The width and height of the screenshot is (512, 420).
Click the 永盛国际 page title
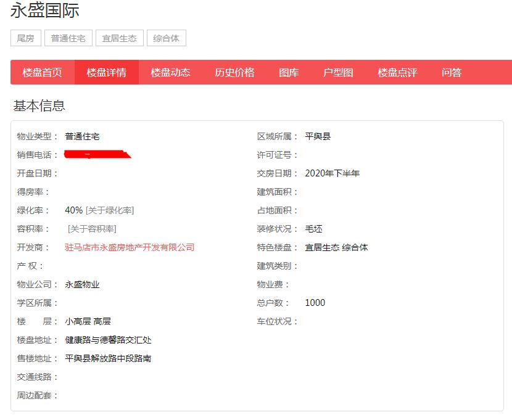point(45,10)
